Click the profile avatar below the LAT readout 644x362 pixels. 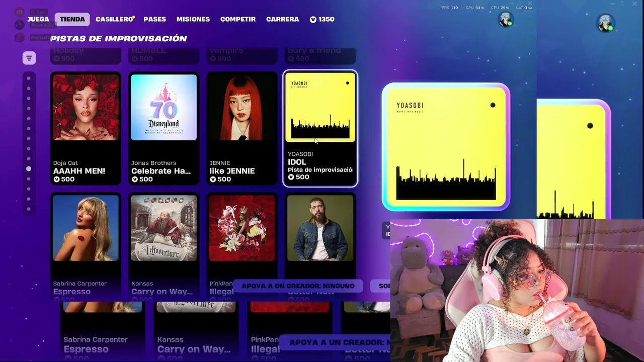tap(505, 20)
